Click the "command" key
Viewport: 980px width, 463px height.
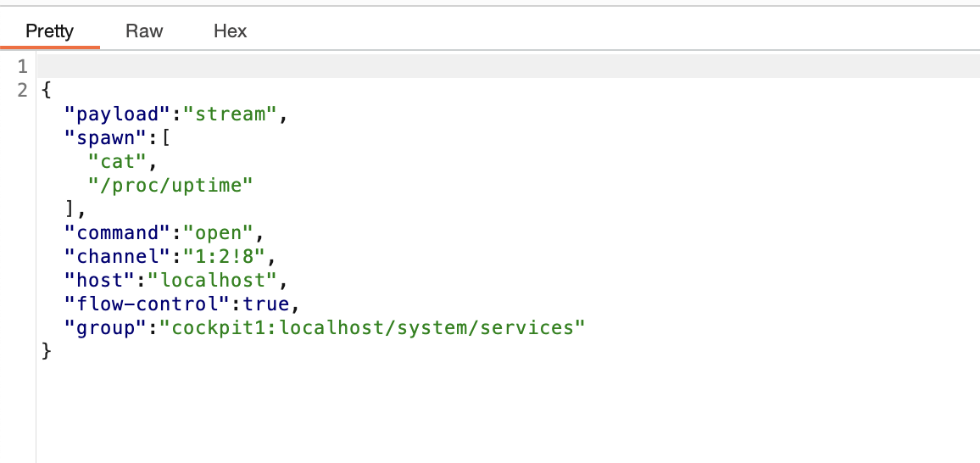118,233
